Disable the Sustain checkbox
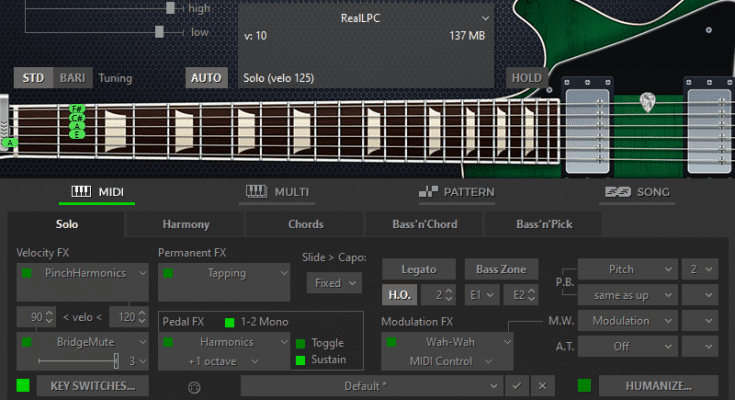This screenshot has width=735, height=400. point(300,360)
